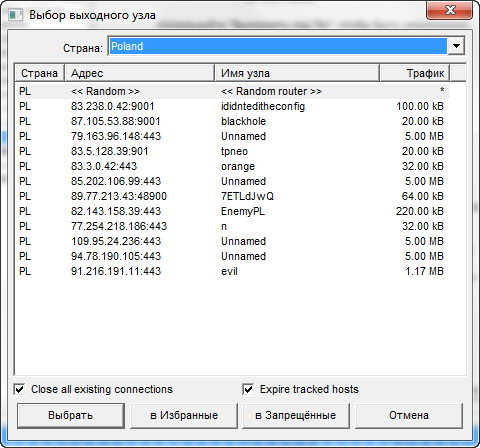Sort by Адрес column header
This screenshot has width=480, height=448.
pos(139,73)
